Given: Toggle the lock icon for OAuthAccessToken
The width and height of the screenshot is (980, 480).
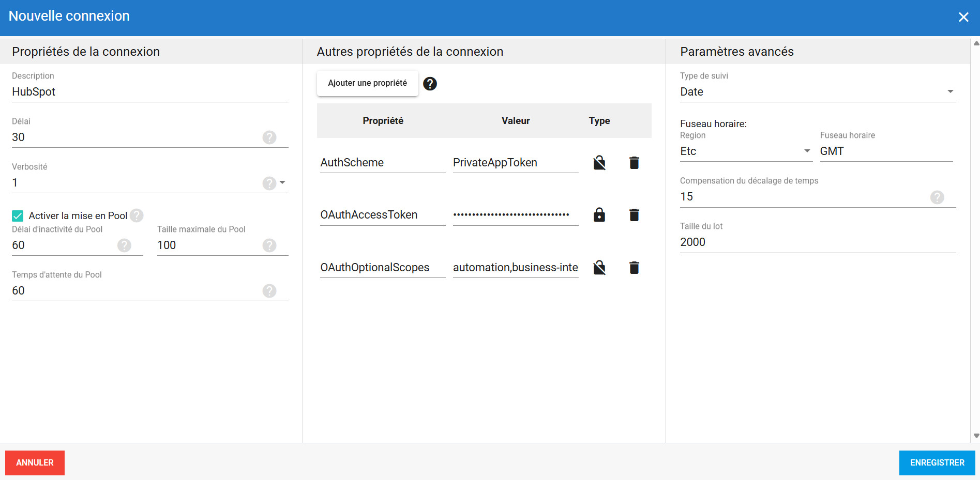Looking at the screenshot, I should pos(599,215).
